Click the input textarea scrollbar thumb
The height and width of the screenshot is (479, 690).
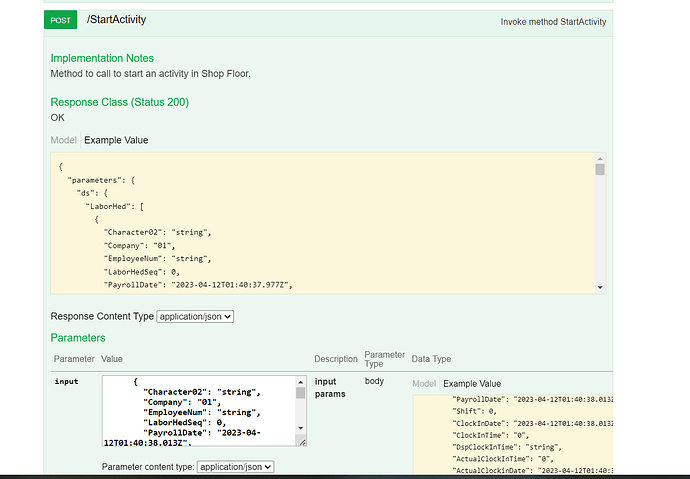pyautogui.click(x=301, y=393)
